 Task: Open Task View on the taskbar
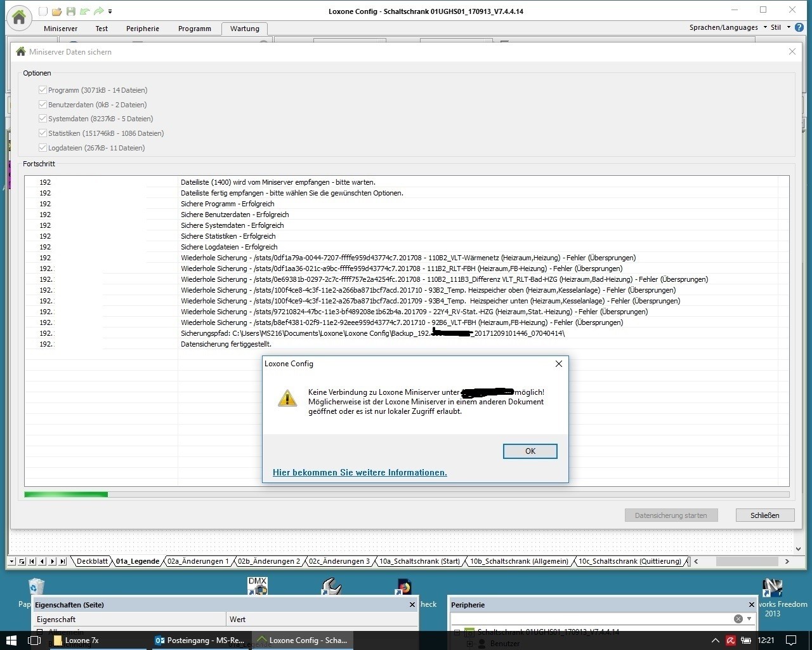point(34,640)
